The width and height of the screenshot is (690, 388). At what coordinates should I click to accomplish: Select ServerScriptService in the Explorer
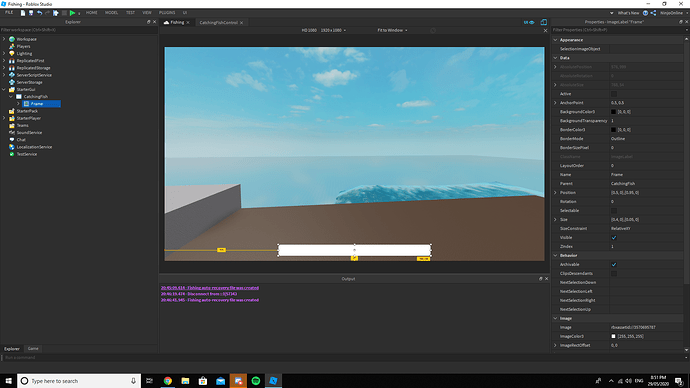[34, 75]
